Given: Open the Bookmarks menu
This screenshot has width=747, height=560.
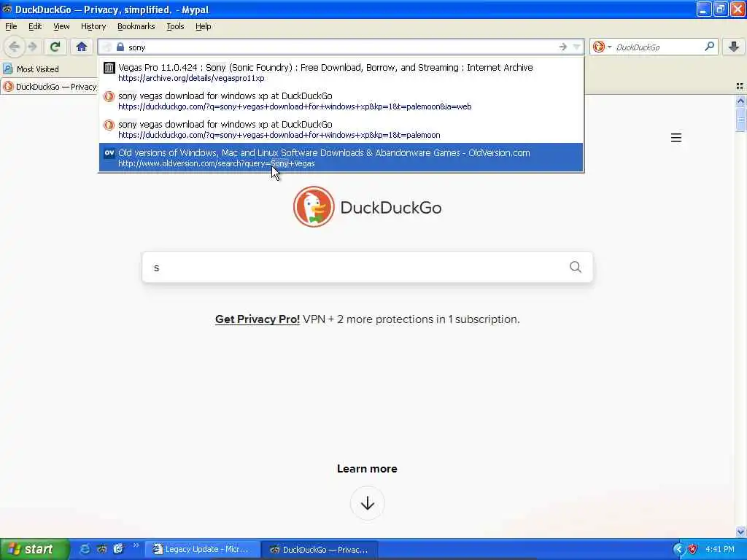Looking at the screenshot, I should pos(136,26).
